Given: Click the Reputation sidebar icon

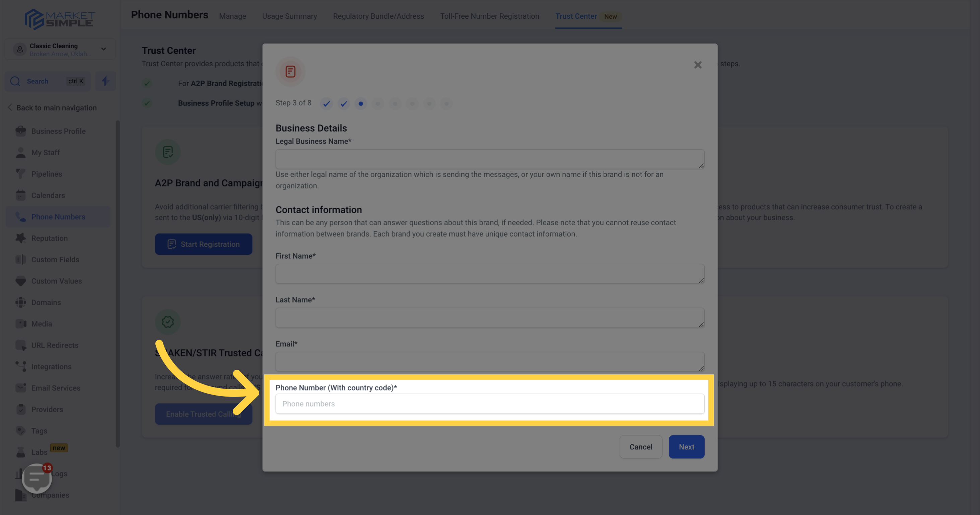Looking at the screenshot, I should click(x=20, y=238).
